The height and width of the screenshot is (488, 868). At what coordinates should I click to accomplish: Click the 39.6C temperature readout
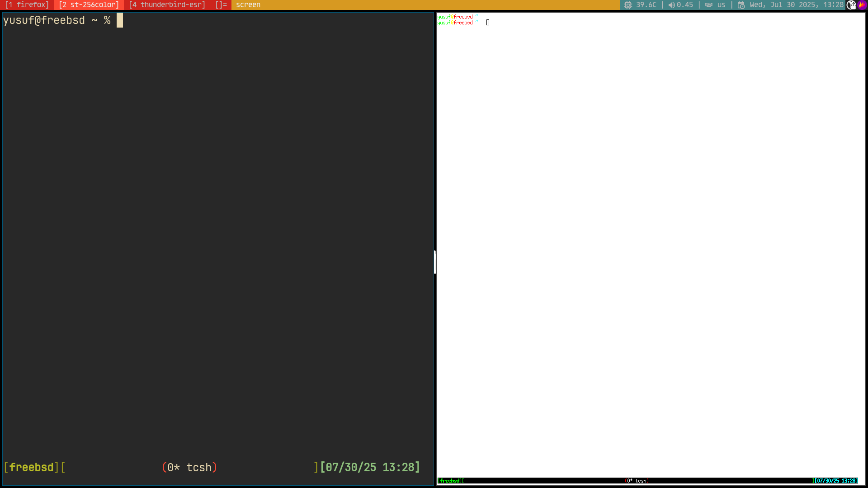646,5
